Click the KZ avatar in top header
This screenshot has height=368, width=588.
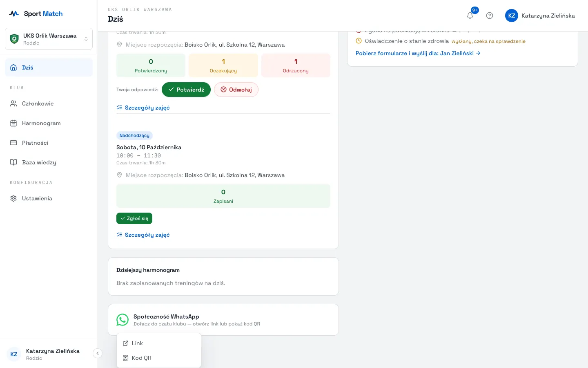coord(512,16)
